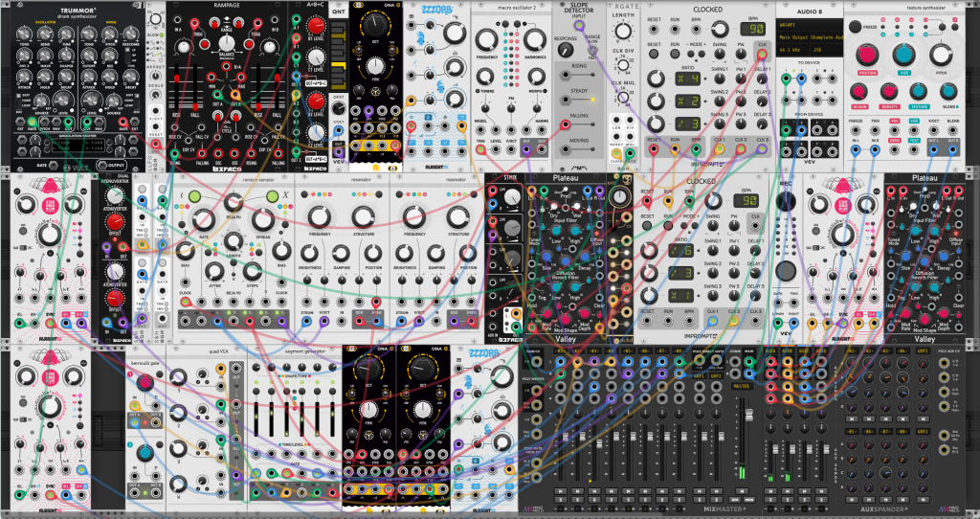Click the pink POSITION knob on texture synthesizer

point(867,56)
